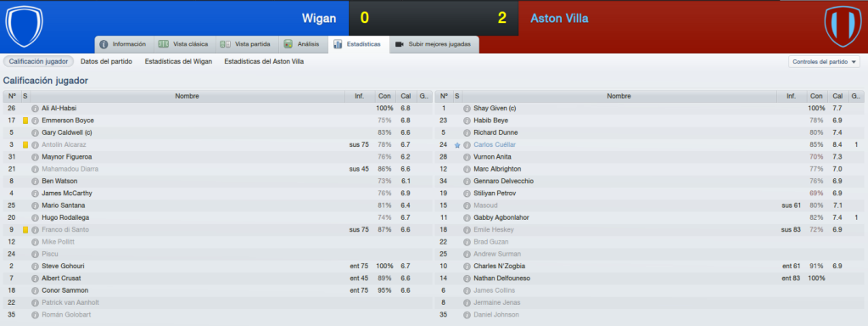Show Datos del partido view
Image resolution: width=868 pixels, height=326 pixels.
[x=106, y=61]
